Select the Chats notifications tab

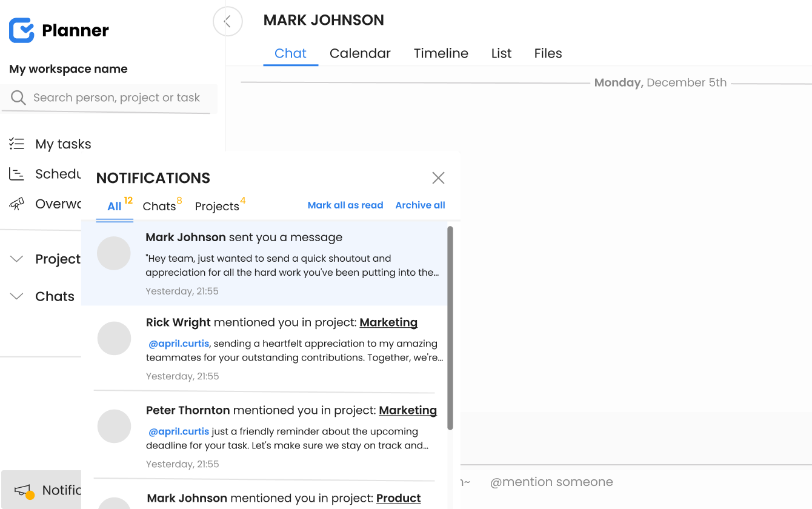tap(162, 206)
